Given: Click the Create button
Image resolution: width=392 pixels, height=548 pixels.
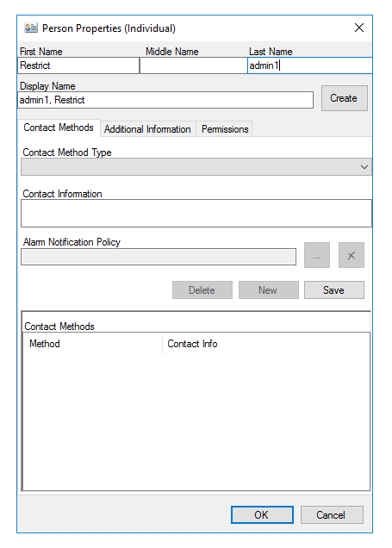Looking at the screenshot, I should point(344,98).
